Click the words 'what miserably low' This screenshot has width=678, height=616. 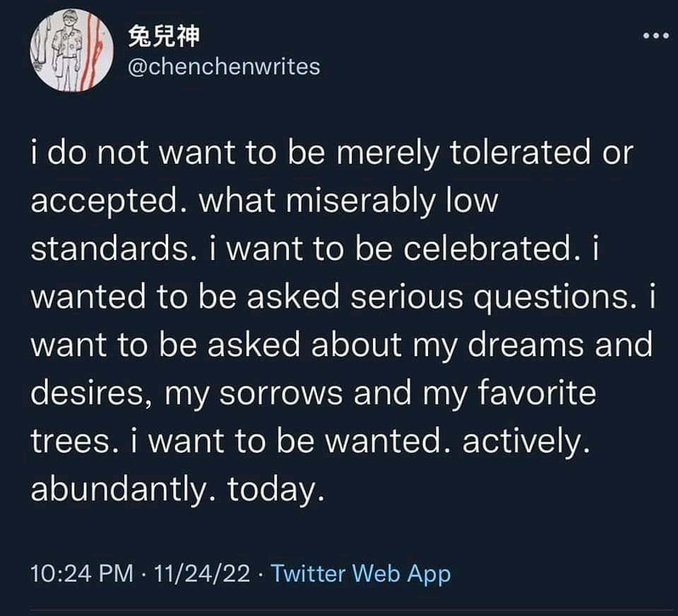click(x=348, y=201)
